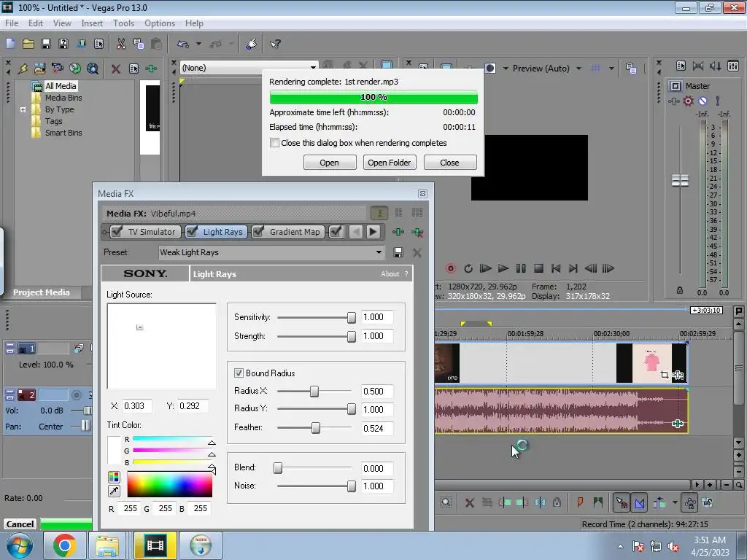
Task: Click Open in the render dialog
Action: [329, 163]
